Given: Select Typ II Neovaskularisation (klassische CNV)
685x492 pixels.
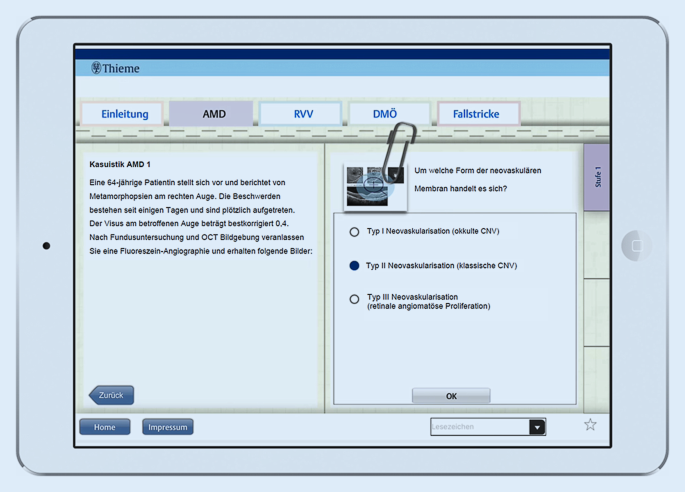Looking at the screenshot, I should point(354,266).
